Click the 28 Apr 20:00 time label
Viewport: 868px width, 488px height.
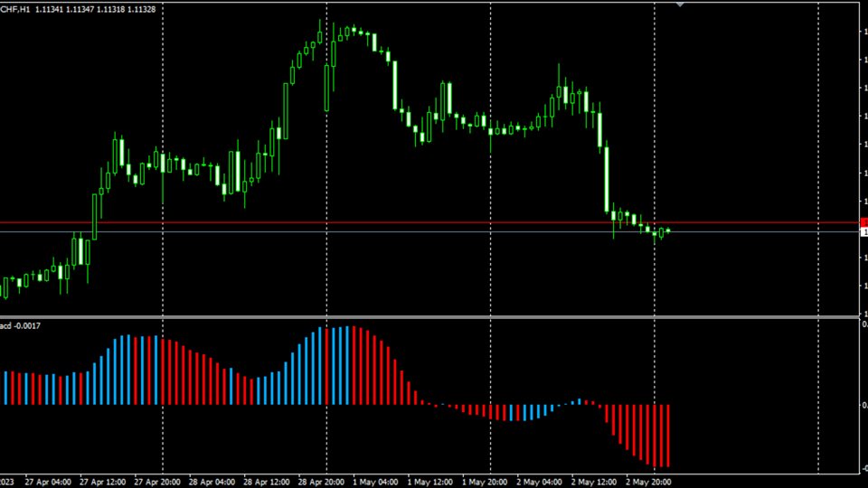(321, 482)
